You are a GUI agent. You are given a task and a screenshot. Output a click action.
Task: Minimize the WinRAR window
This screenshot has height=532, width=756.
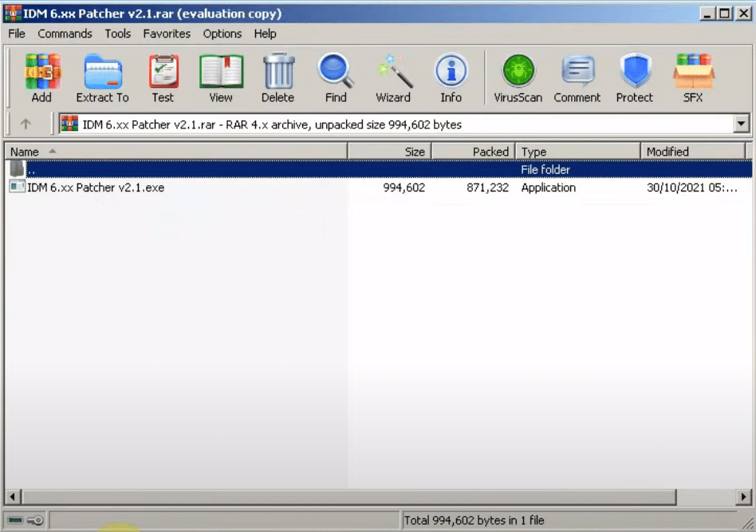pos(707,13)
